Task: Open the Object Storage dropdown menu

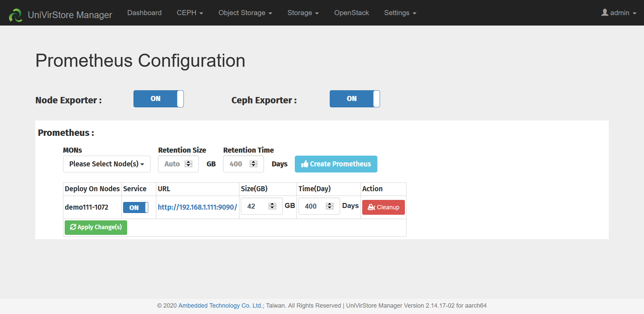Action: tap(245, 13)
